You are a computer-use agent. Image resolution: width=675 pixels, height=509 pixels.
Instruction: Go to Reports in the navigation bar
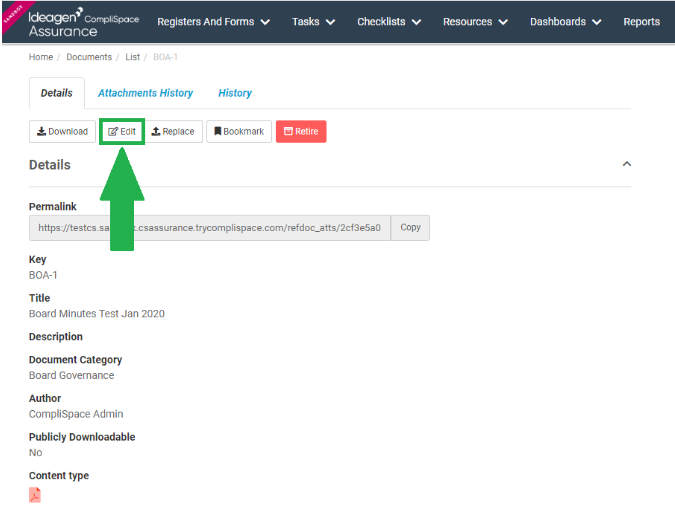[x=641, y=22]
